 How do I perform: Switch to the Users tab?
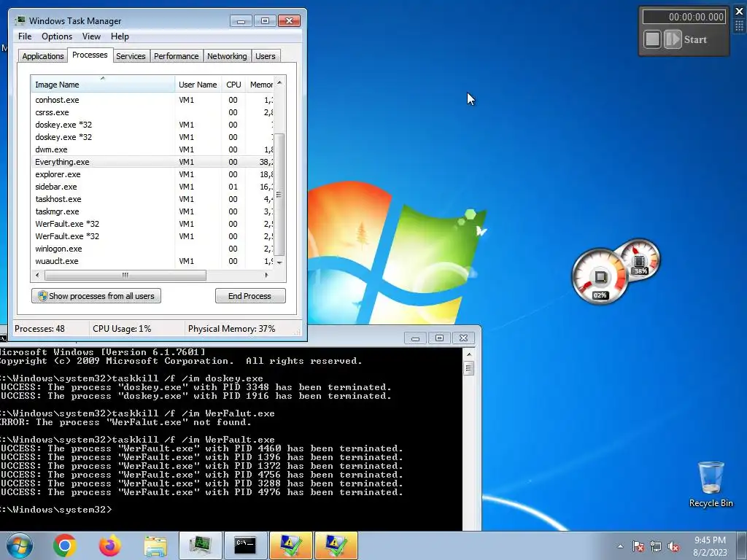265,56
